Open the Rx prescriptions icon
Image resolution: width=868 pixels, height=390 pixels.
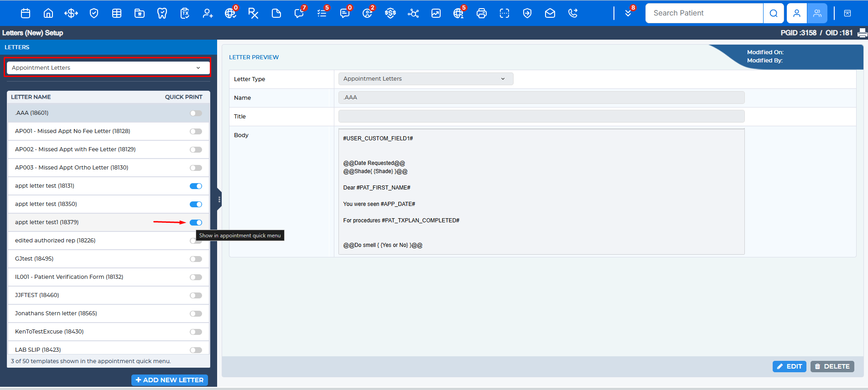pyautogui.click(x=253, y=13)
